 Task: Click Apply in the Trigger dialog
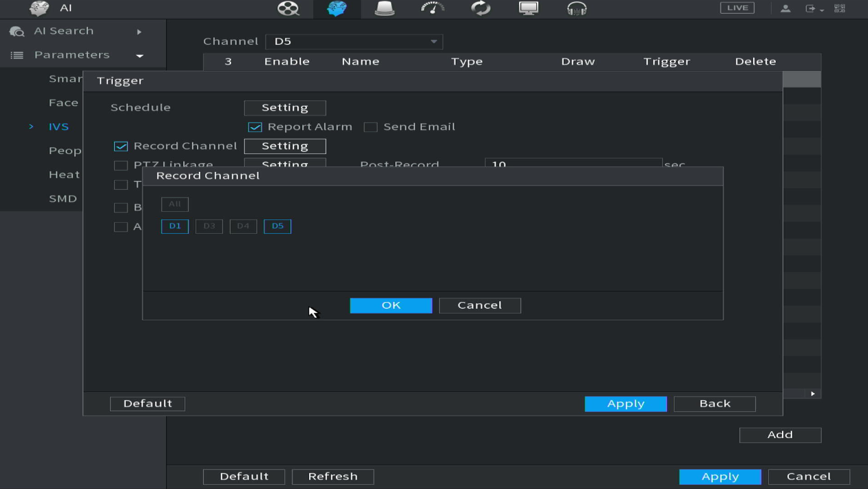626,404
